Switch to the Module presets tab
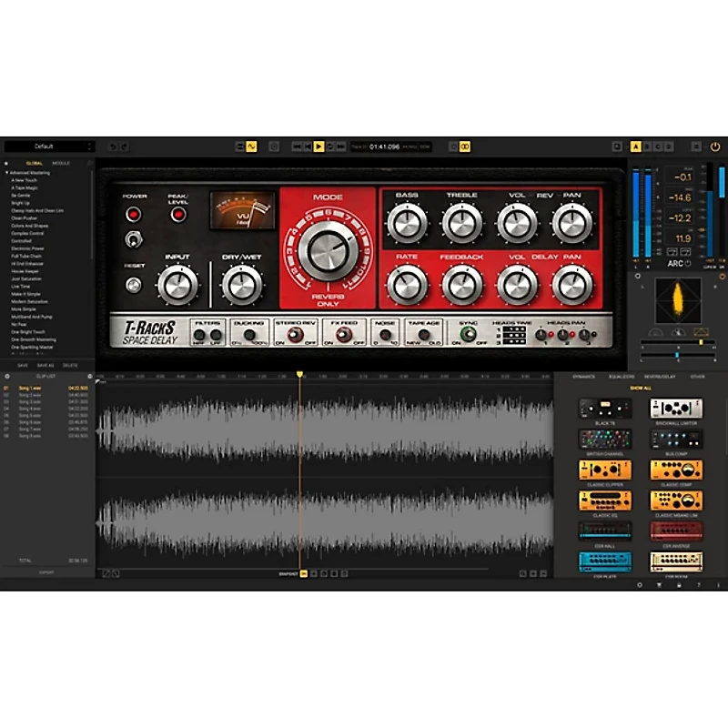The image size is (728, 728). click(61, 163)
